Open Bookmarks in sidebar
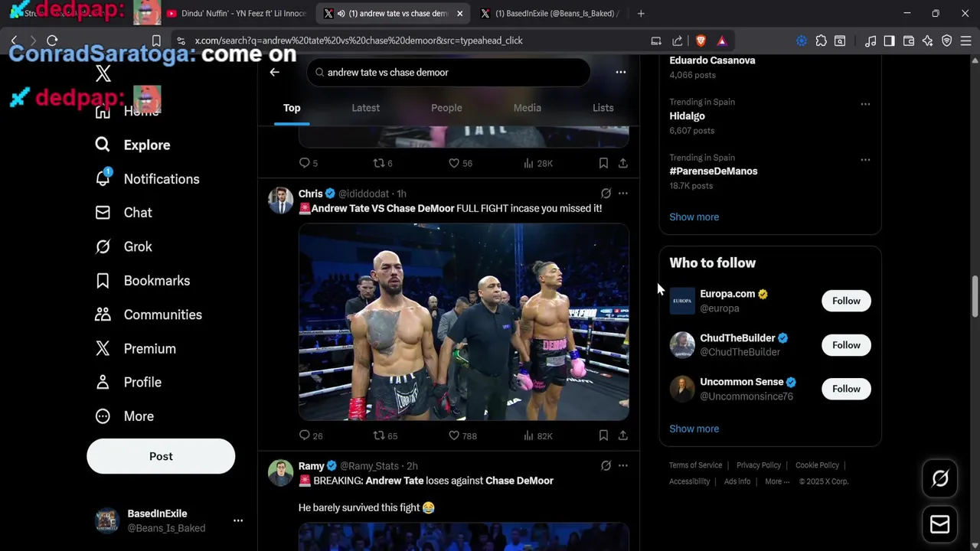 click(x=142, y=281)
